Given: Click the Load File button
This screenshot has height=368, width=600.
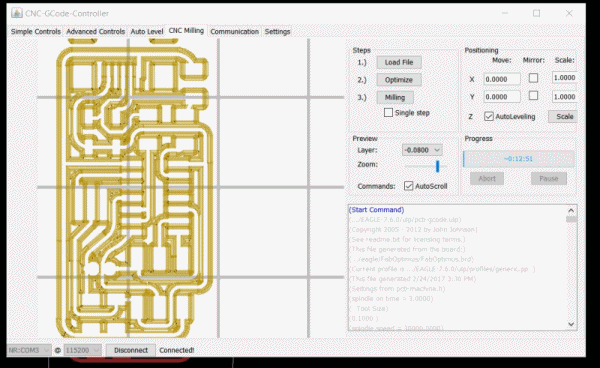Looking at the screenshot, I should click(x=399, y=62).
